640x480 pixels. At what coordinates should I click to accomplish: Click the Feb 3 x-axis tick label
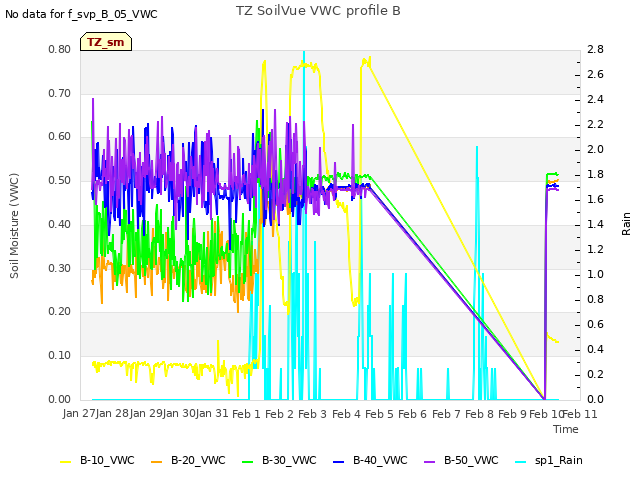(312, 414)
